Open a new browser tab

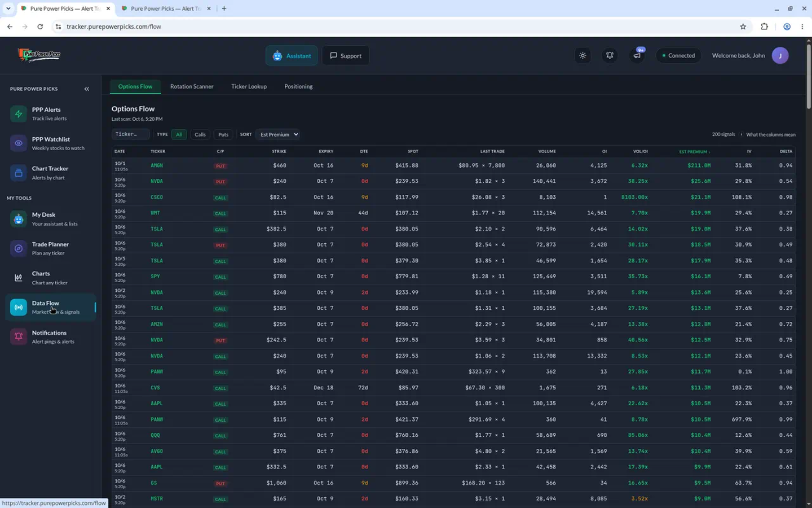pos(224,8)
